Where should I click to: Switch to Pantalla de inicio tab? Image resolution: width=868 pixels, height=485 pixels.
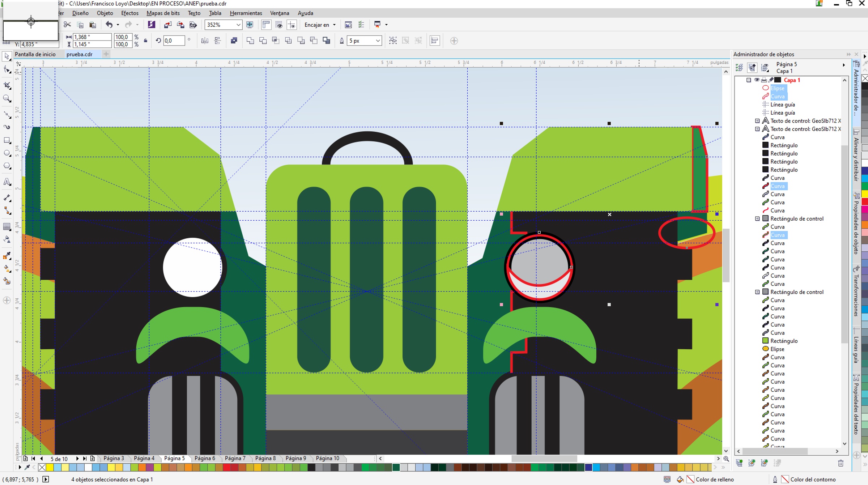35,54
